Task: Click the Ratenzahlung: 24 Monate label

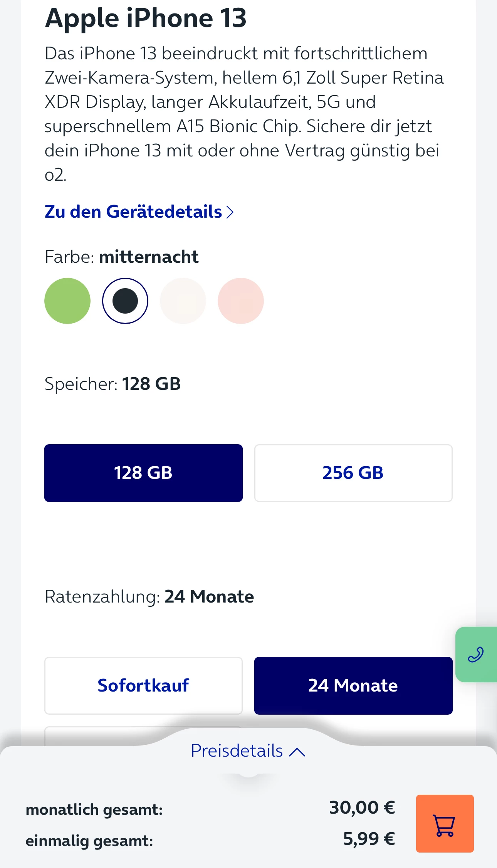Action: click(149, 597)
